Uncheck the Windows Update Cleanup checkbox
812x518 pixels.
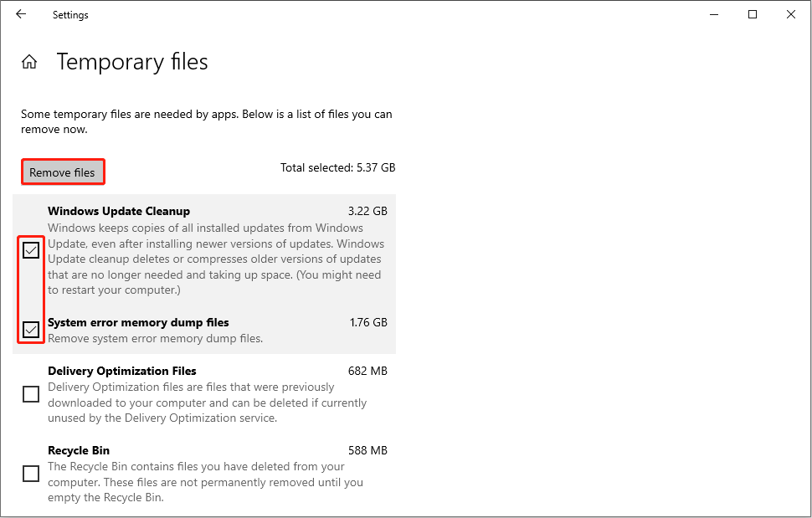click(30, 249)
